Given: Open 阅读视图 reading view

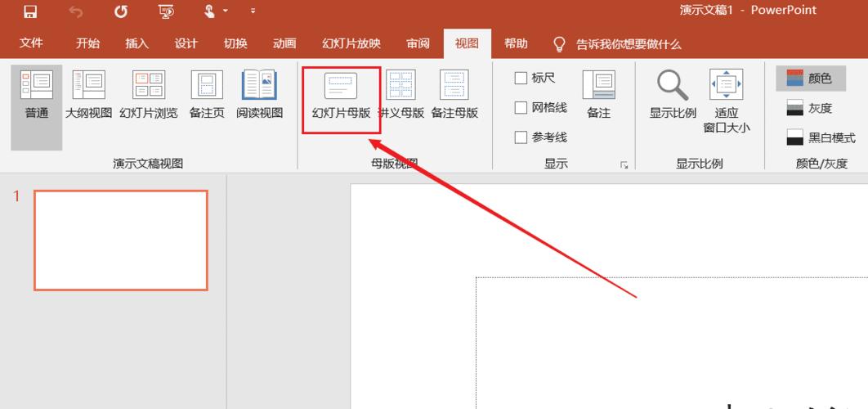Looking at the screenshot, I should point(260,94).
